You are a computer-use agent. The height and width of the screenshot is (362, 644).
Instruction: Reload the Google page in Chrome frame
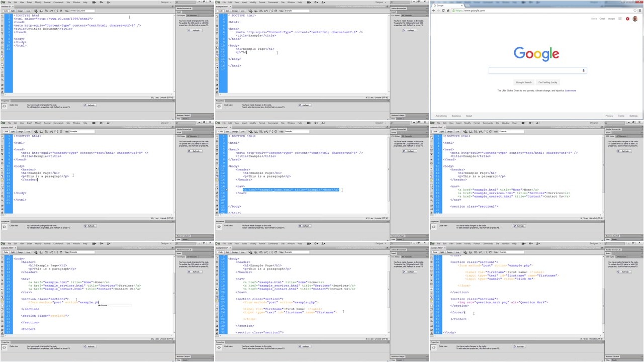(x=443, y=11)
